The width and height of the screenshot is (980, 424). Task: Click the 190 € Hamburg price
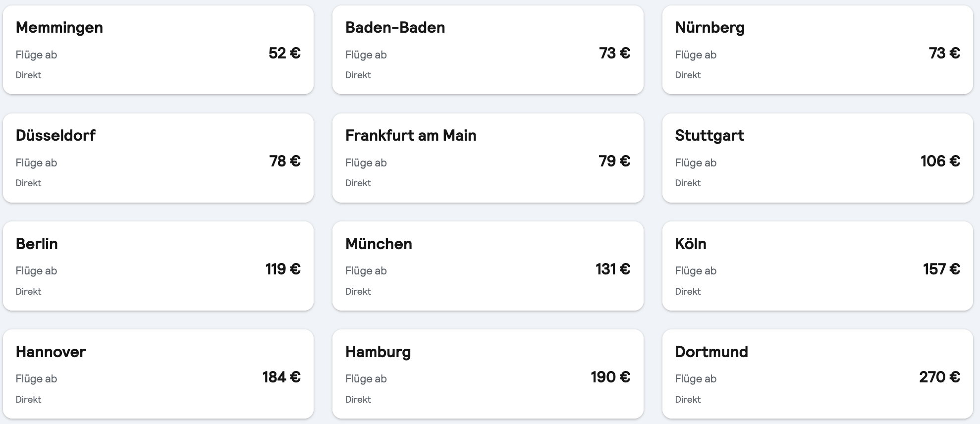(610, 377)
